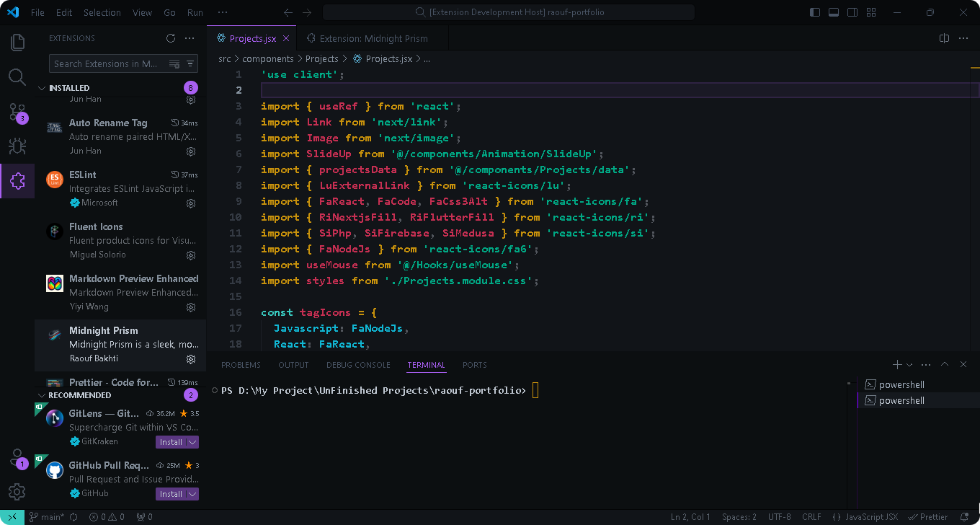The height and width of the screenshot is (525, 980).
Task: Open Source Control with 3 changes
Action: 17,112
